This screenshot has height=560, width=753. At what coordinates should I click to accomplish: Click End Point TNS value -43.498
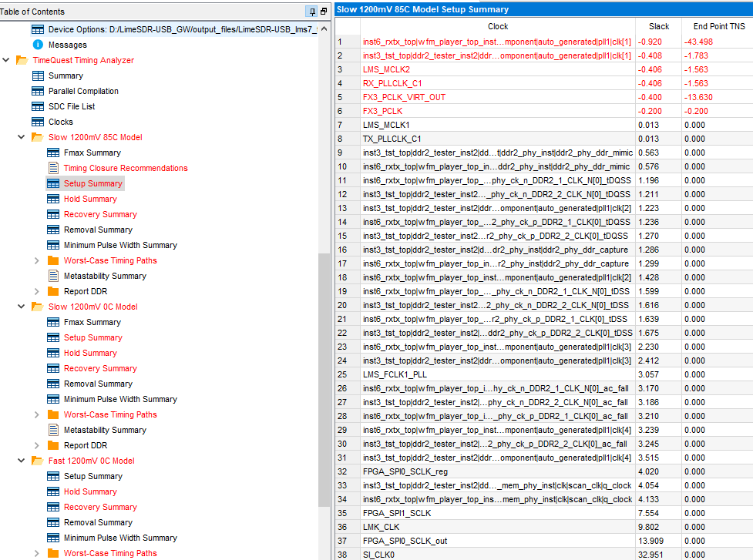point(698,42)
